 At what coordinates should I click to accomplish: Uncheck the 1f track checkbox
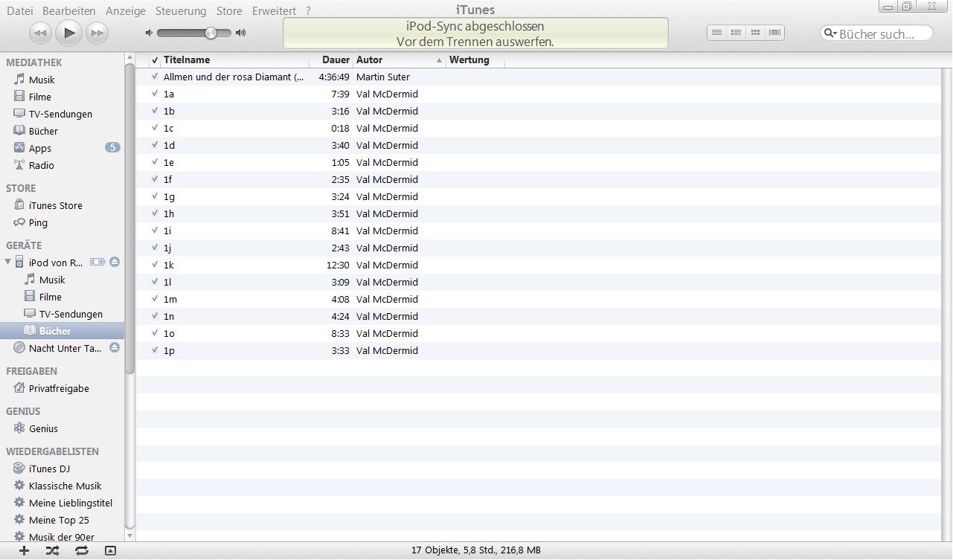pos(155,179)
